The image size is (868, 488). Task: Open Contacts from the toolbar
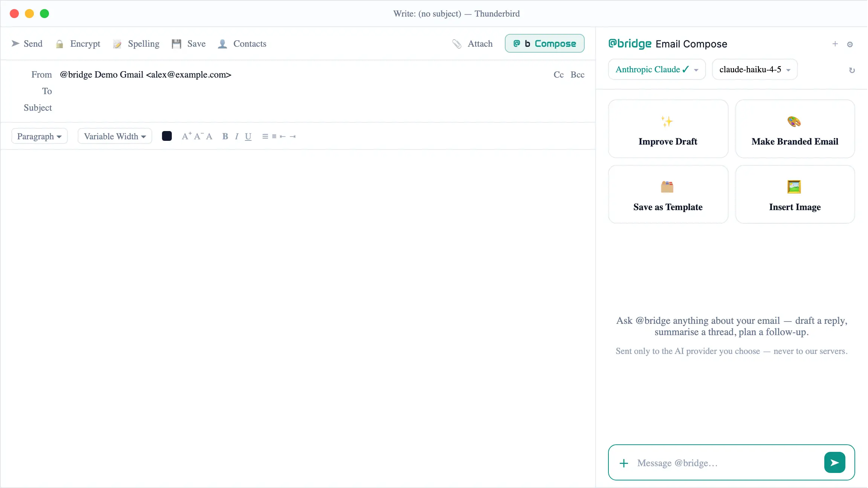point(242,44)
